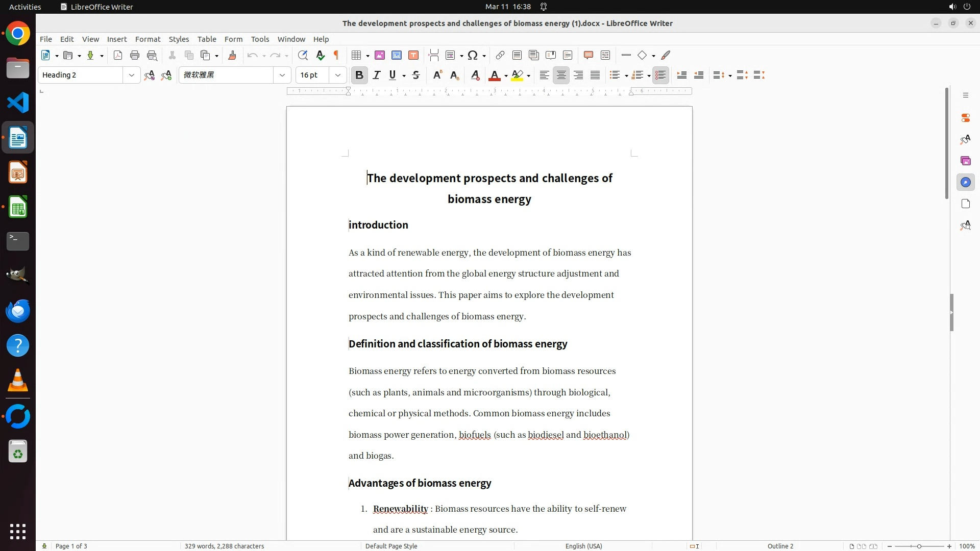The image size is (980, 551).
Task: Expand the font name dropdown arrow
Action: click(x=282, y=76)
